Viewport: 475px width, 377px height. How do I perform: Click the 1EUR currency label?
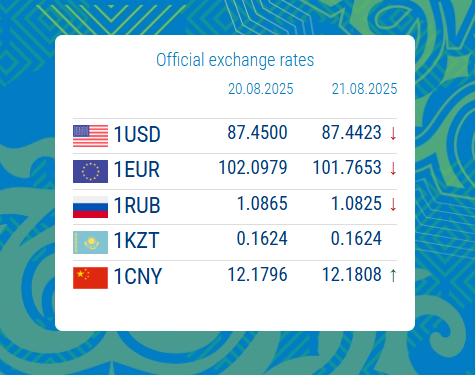[137, 169]
